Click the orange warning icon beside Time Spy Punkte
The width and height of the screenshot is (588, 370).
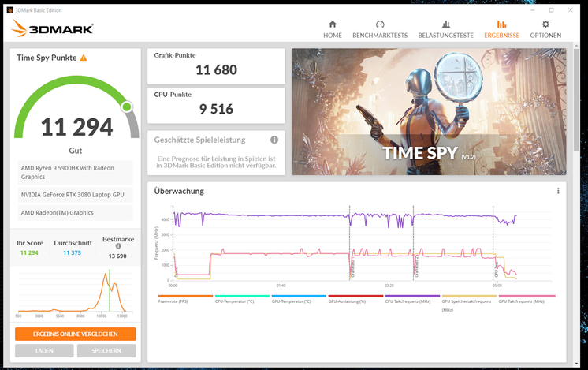[x=84, y=58]
